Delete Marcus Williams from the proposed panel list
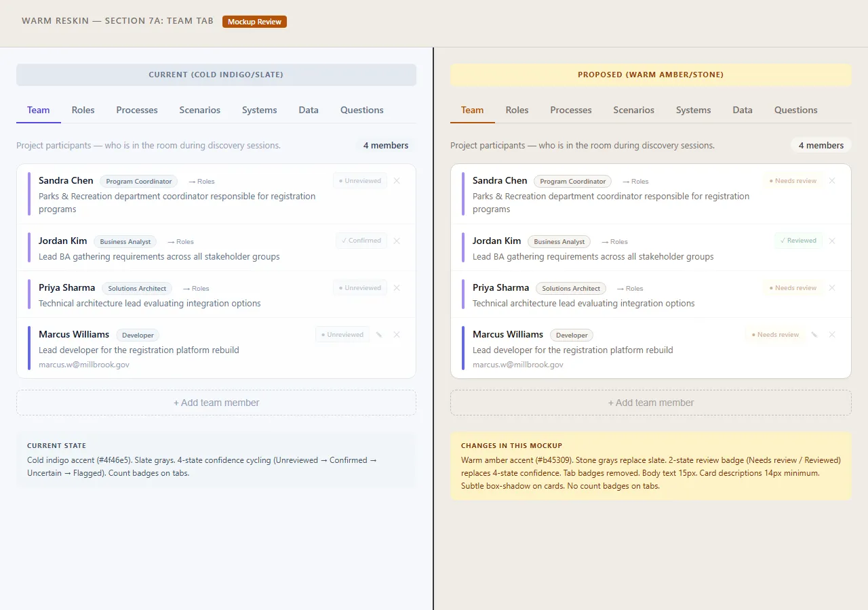868x610 pixels. 832,335
